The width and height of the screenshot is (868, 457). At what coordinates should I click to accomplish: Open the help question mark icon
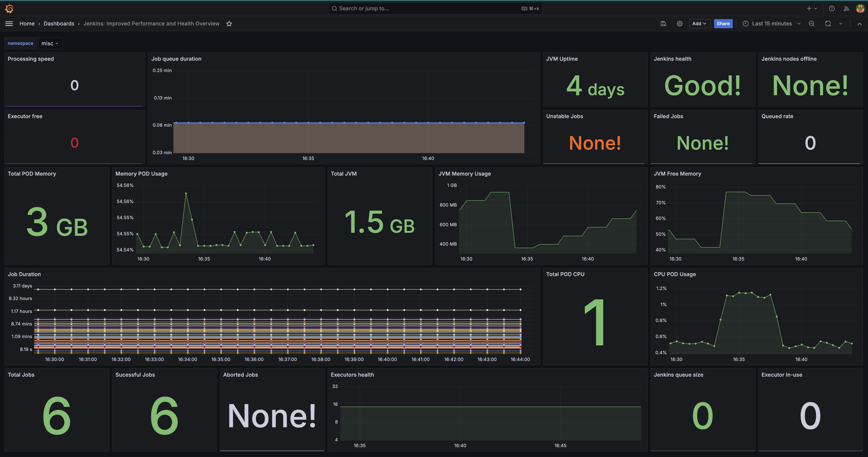point(832,8)
